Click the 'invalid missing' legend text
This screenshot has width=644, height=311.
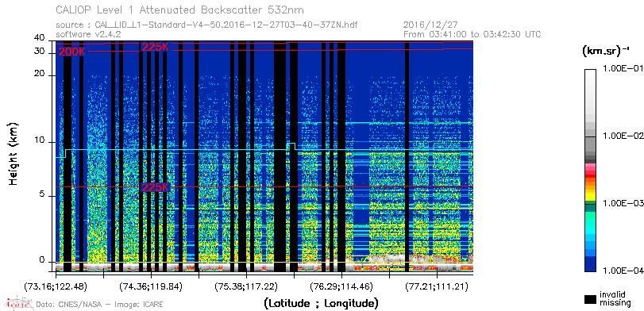pyautogui.click(x=615, y=298)
